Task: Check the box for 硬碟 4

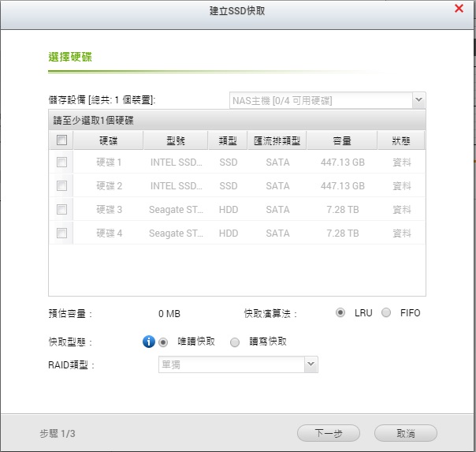Action: [x=62, y=233]
